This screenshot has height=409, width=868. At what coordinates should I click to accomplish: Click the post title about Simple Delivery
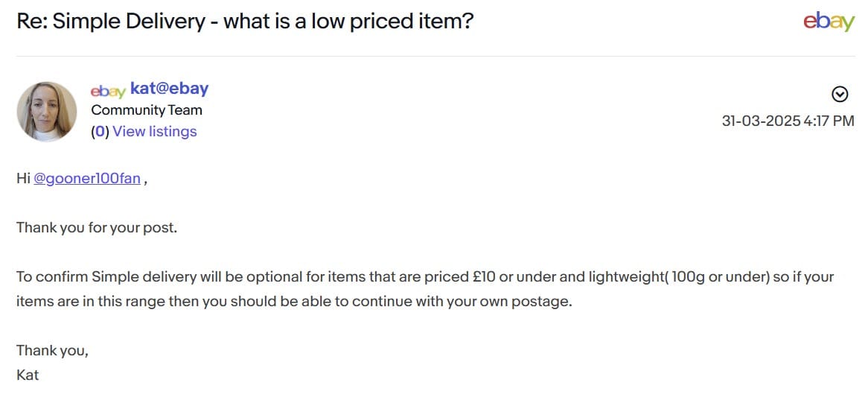click(x=245, y=21)
